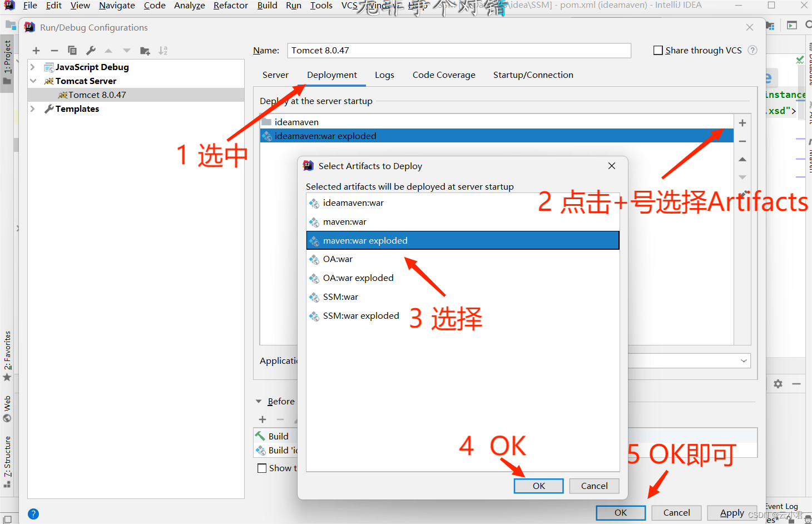Screen dimensions: 812x524
Task: Copy configuration icon in toolbar
Action: click(x=72, y=51)
